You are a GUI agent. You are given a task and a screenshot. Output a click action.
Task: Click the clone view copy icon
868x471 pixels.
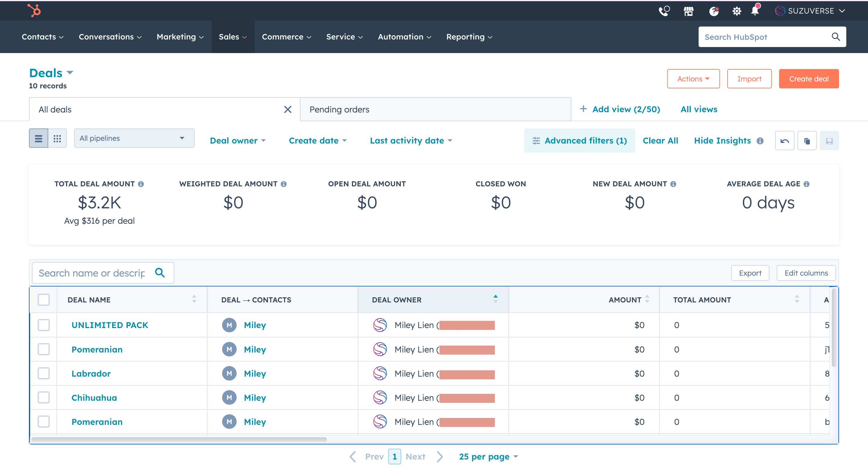(x=807, y=141)
